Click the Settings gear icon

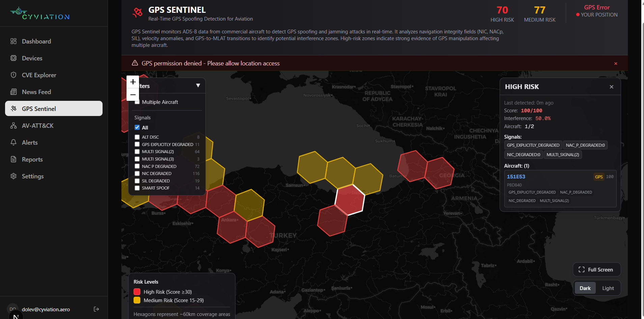click(x=13, y=176)
